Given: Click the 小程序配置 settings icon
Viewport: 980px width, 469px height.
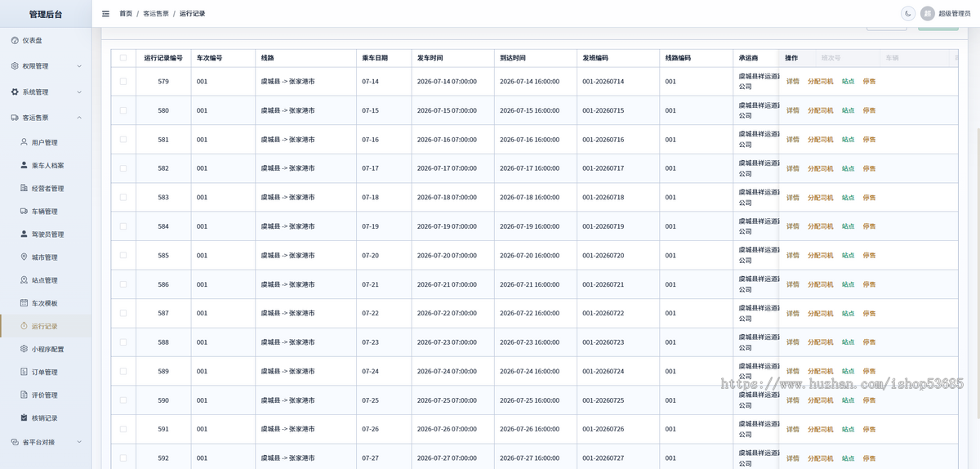Looking at the screenshot, I should (x=24, y=349).
